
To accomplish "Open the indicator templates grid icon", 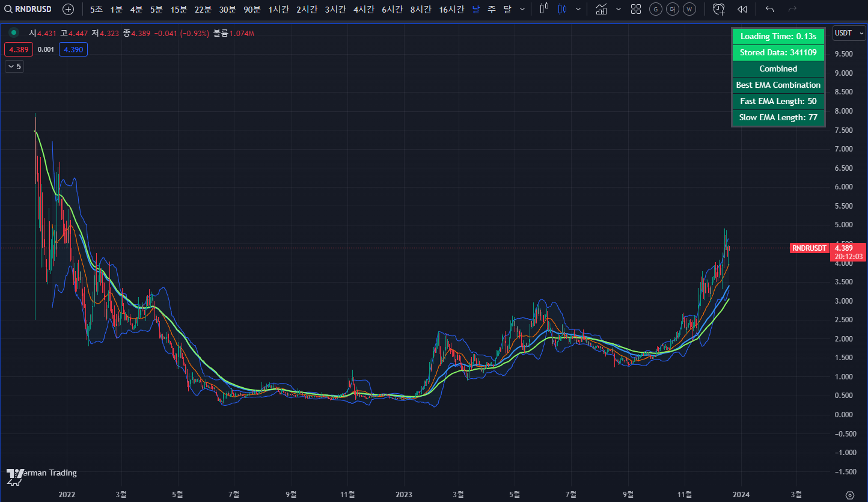I will click(636, 9).
